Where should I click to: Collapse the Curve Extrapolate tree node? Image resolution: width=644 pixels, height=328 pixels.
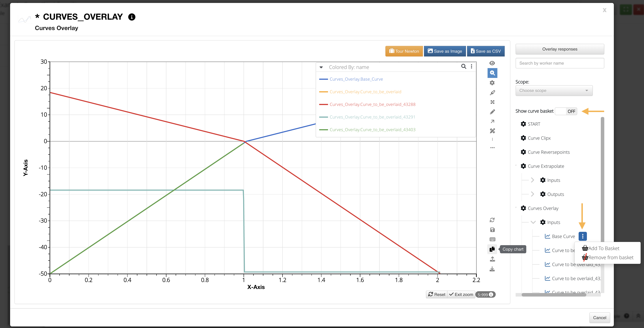click(516, 166)
